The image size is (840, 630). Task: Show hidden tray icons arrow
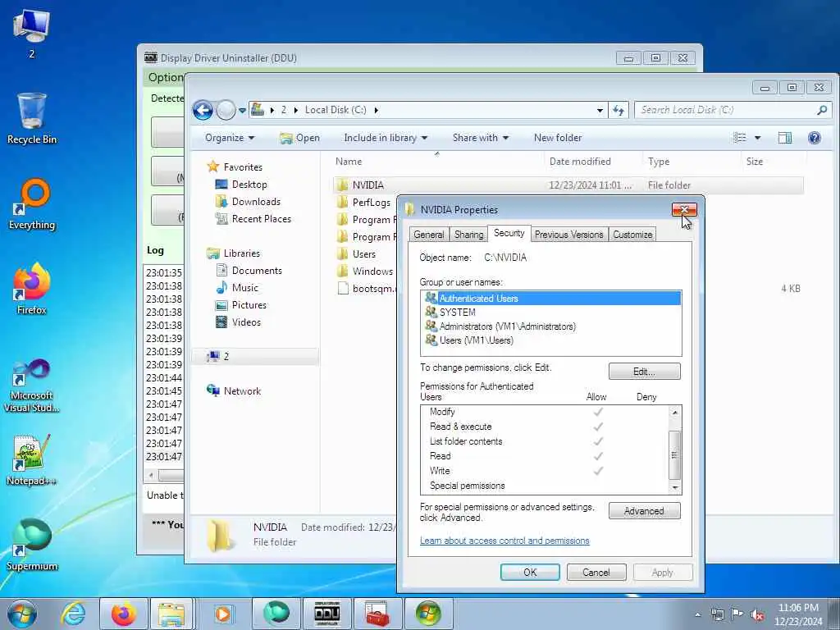pyautogui.click(x=697, y=615)
